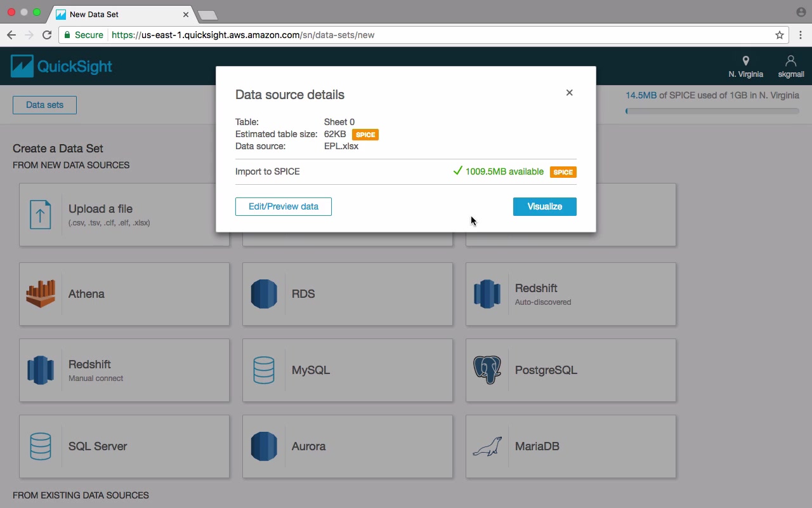
Task: Select the MySQL database icon
Action: tap(264, 370)
